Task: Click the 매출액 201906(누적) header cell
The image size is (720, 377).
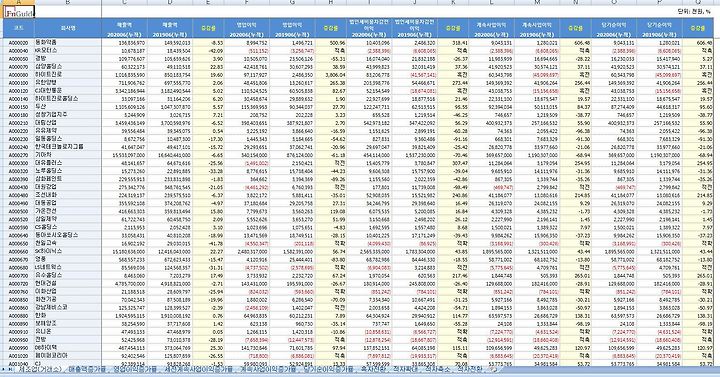Action: pyautogui.click(x=170, y=28)
